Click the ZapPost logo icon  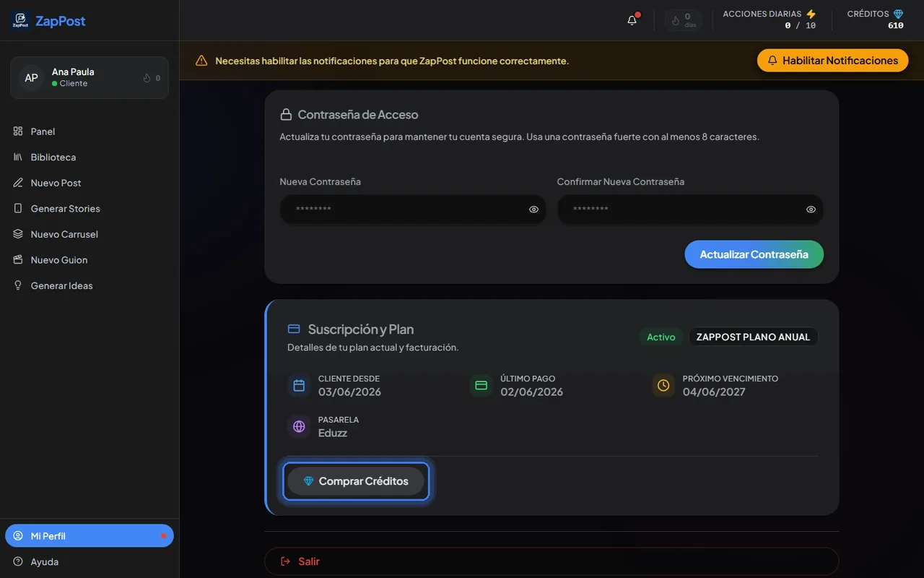coord(20,21)
